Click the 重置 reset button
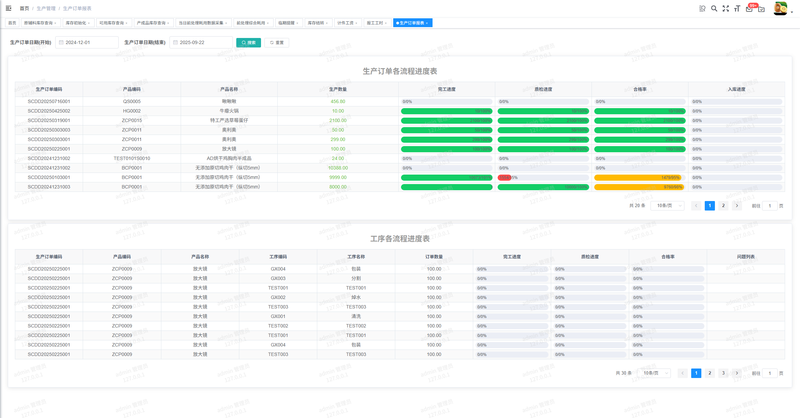 [277, 43]
